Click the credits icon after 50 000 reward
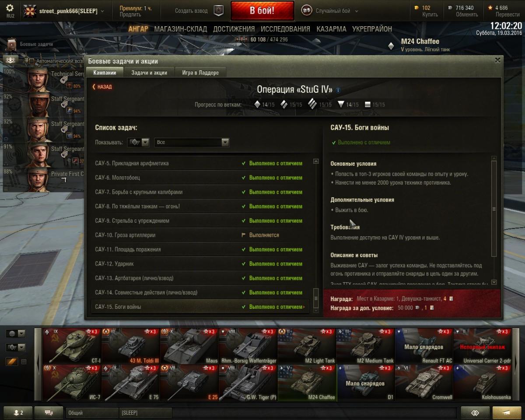This screenshot has height=420, width=525. [417, 308]
